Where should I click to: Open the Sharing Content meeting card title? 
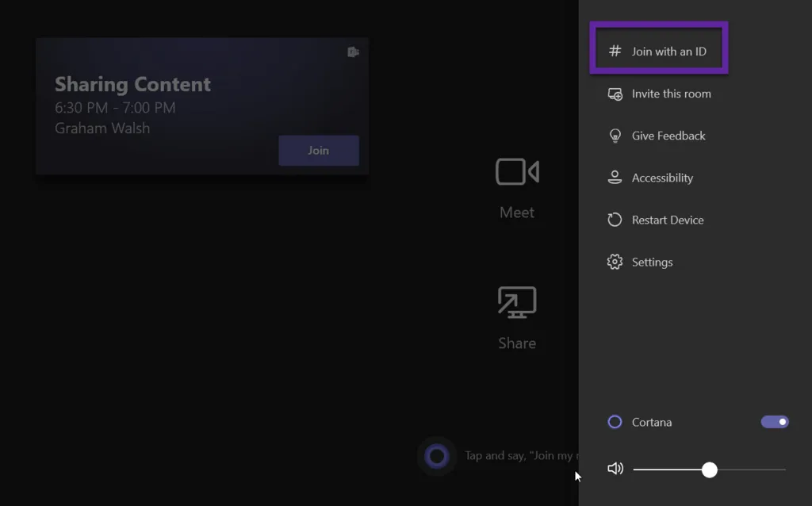click(x=132, y=84)
